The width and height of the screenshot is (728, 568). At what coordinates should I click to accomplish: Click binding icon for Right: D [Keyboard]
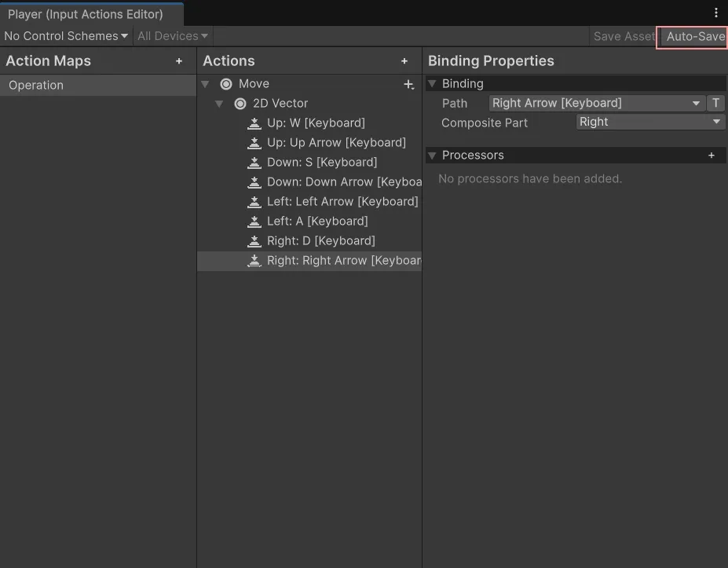pos(254,241)
